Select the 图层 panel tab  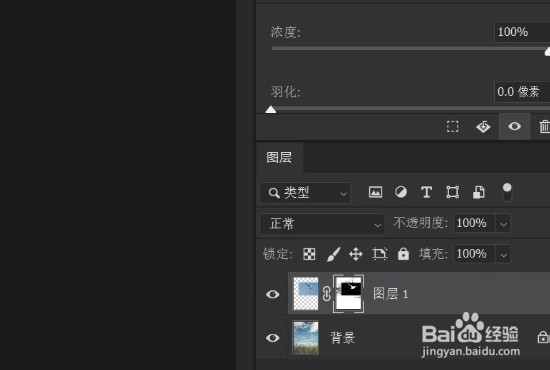[x=280, y=157]
